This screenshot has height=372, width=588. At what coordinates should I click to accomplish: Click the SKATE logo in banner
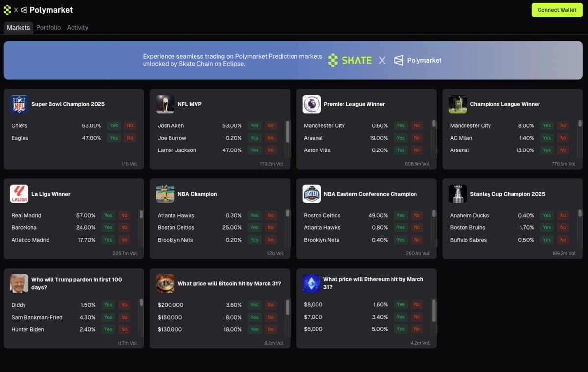pos(350,60)
